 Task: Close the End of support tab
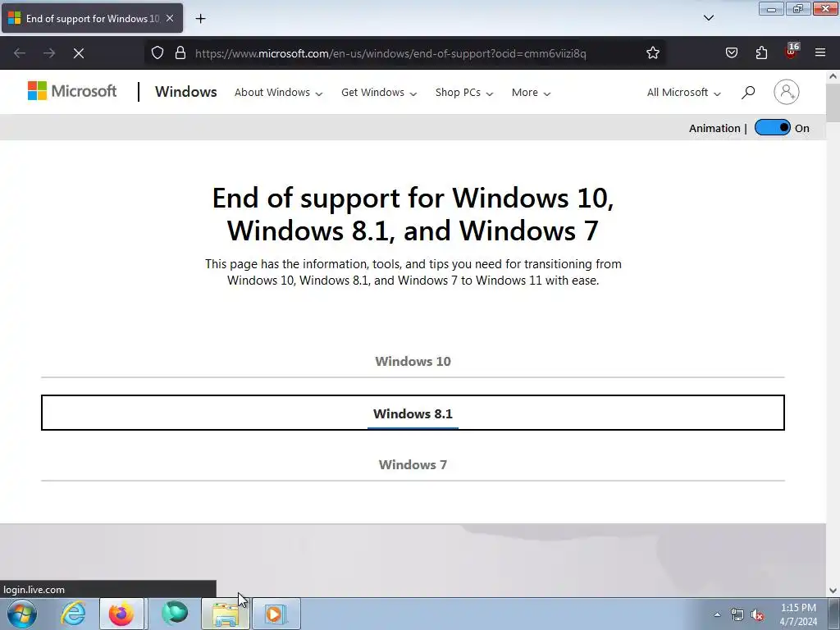tap(170, 18)
